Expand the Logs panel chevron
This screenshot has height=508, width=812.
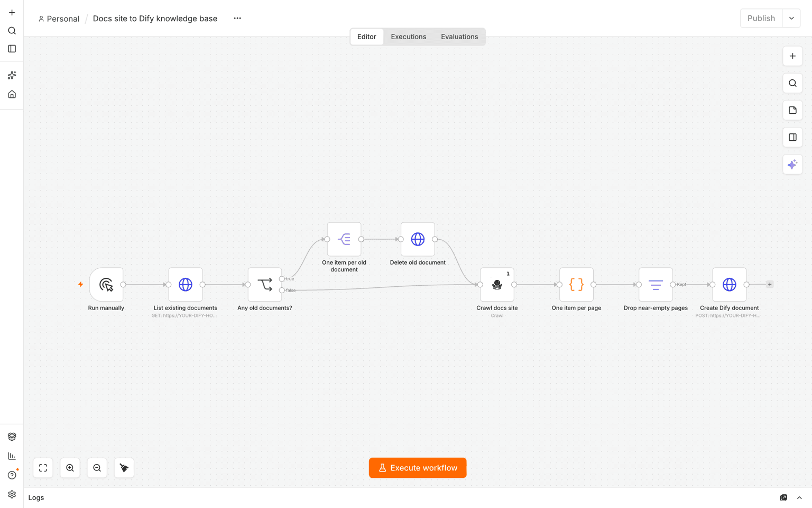(x=799, y=498)
